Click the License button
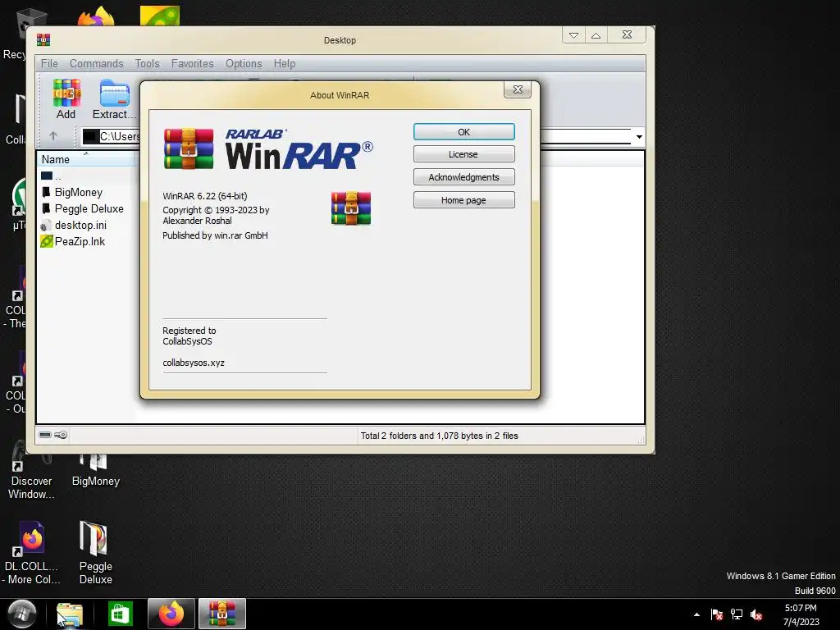 coord(464,154)
